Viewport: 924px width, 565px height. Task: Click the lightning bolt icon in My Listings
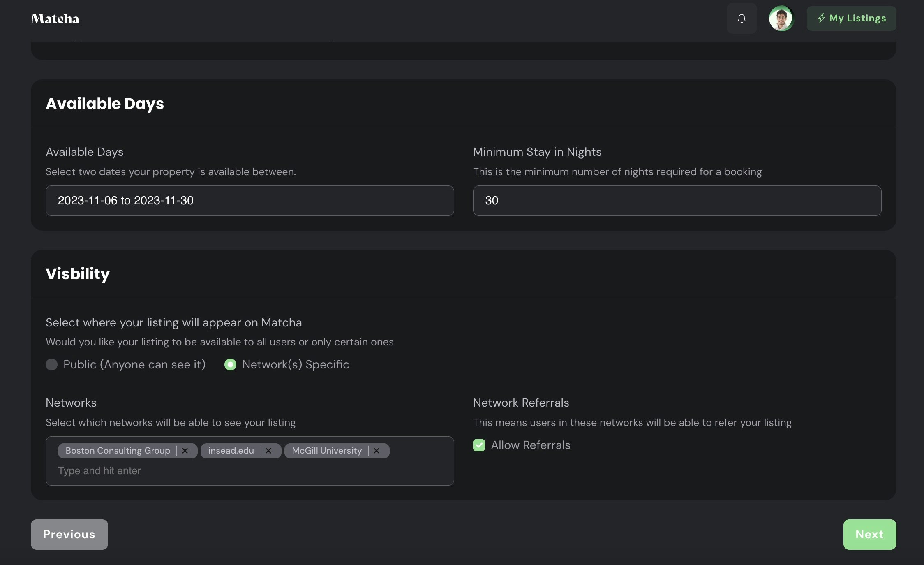coord(821,18)
